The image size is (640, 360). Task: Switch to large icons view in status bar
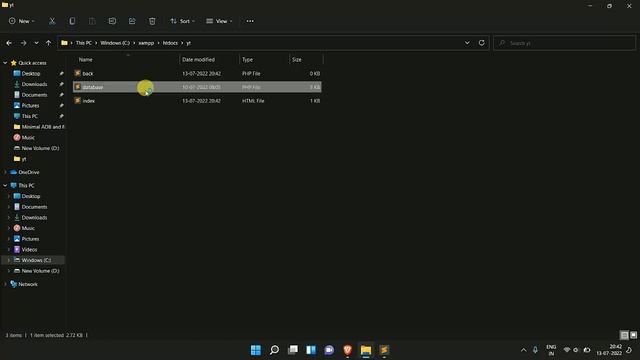click(x=633, y=335)
